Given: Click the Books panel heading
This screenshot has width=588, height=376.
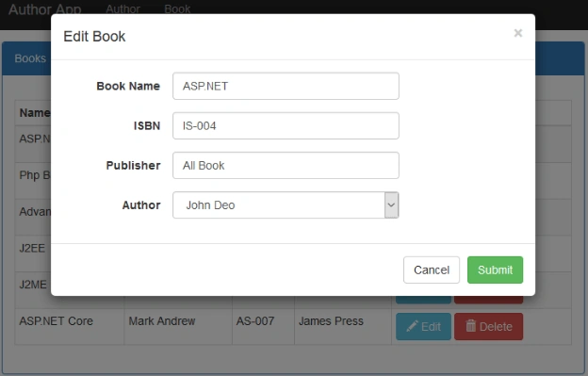Looking at the screenshot, I should 30,58.
